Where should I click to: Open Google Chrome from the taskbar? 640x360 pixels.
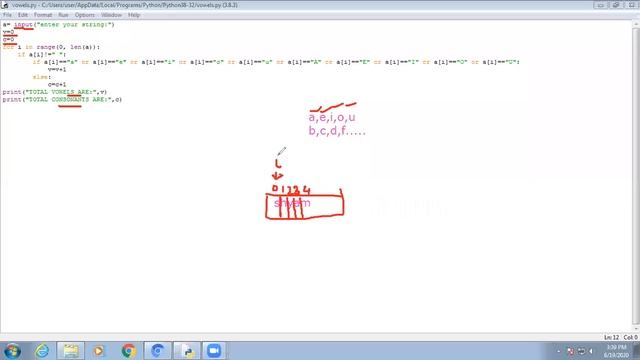click(129, 351)
